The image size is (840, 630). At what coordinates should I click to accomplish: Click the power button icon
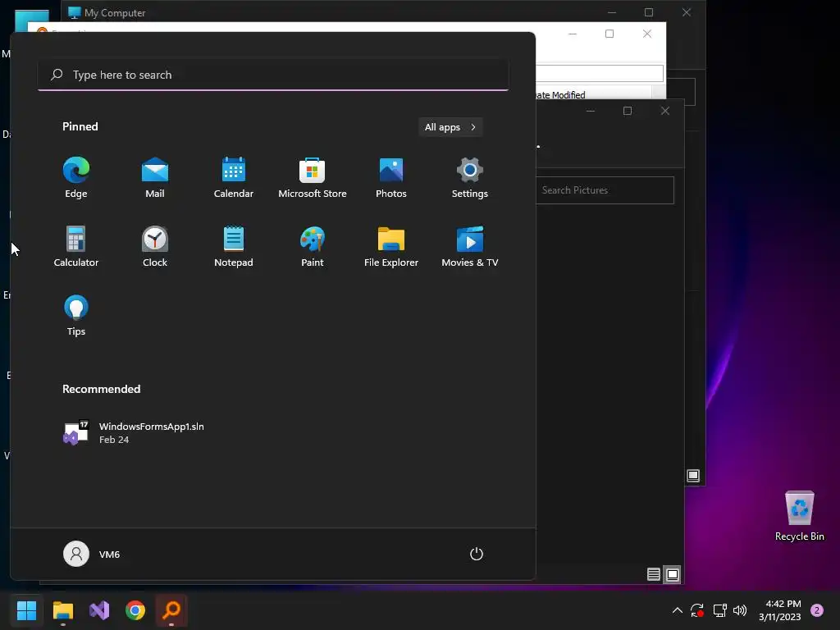point(477,554)
